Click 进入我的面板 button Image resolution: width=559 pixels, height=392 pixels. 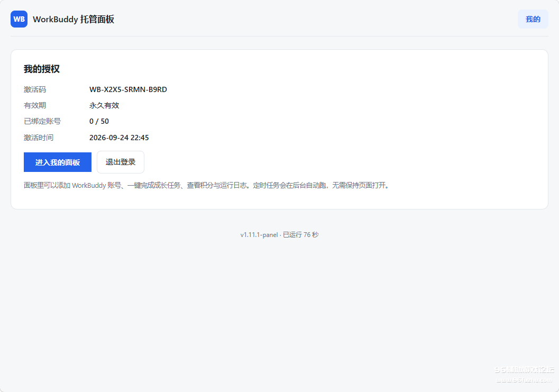pos(58,162)
